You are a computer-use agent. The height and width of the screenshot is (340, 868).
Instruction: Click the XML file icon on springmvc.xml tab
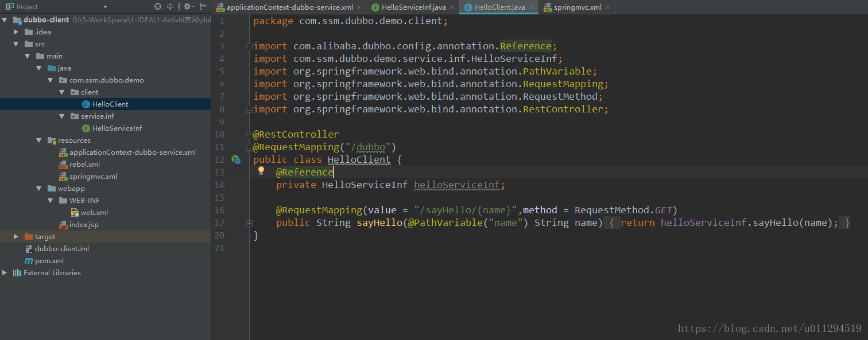tap(548, 7)
